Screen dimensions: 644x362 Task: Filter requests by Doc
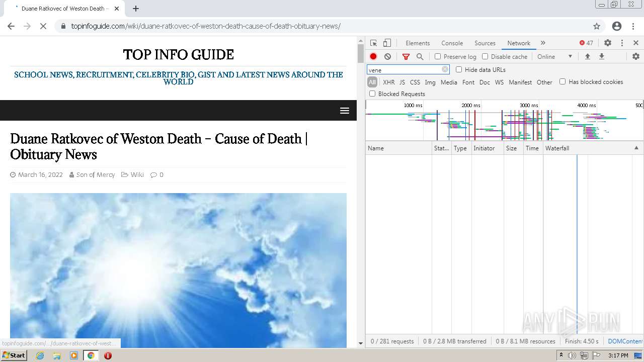click(485, 82)
